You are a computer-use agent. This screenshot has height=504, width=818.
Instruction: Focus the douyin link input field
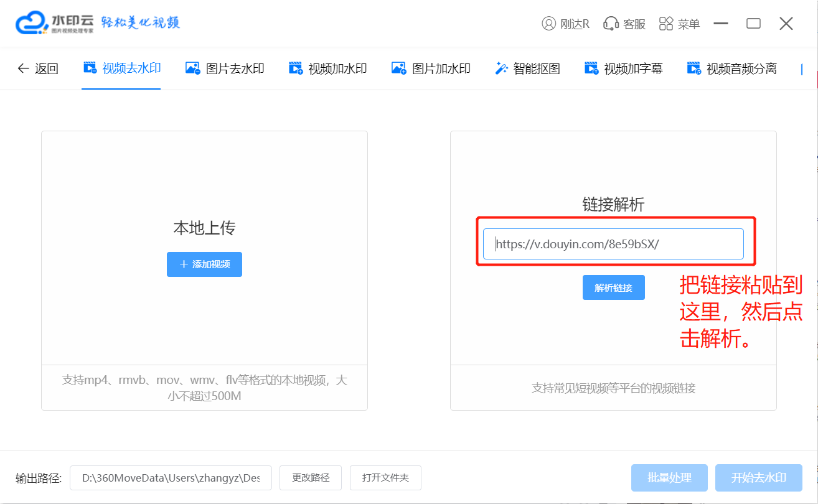coord(613,244)
